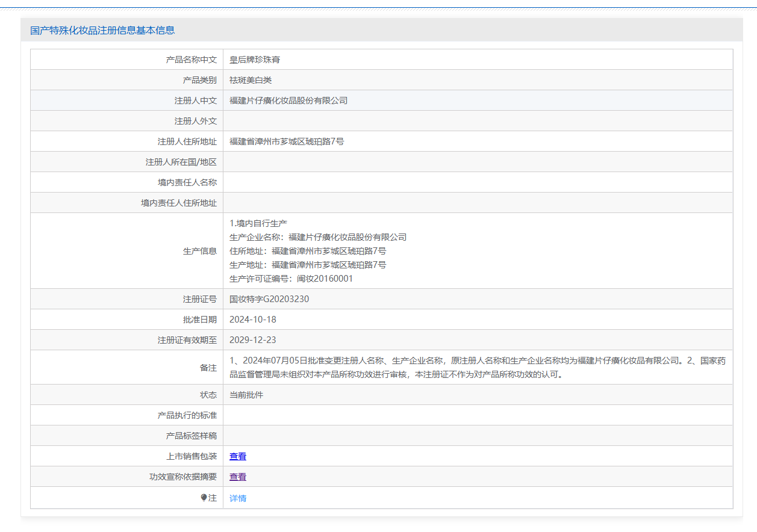The image size is (757, 532).
Task: Click approval date 2024-10-18
Action: (253, 320)
